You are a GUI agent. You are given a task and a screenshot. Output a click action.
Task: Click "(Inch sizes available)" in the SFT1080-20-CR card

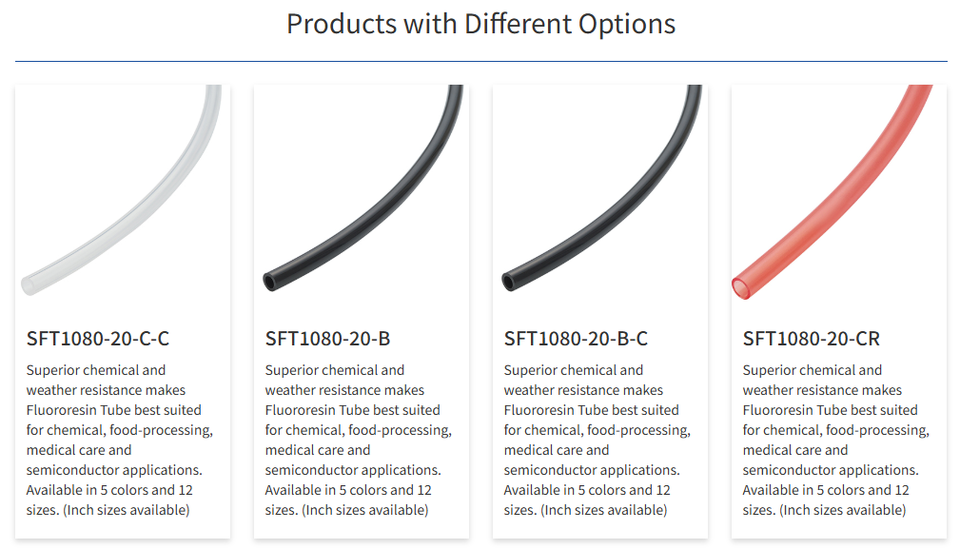coord(842,510)
